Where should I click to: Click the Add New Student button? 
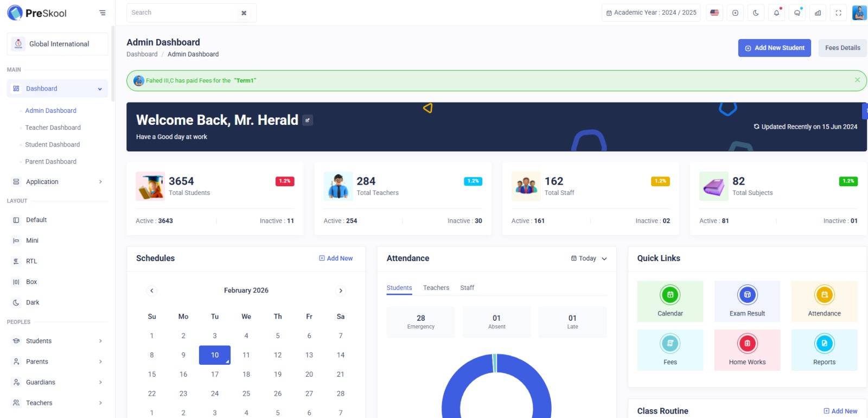tap(775, 48)
